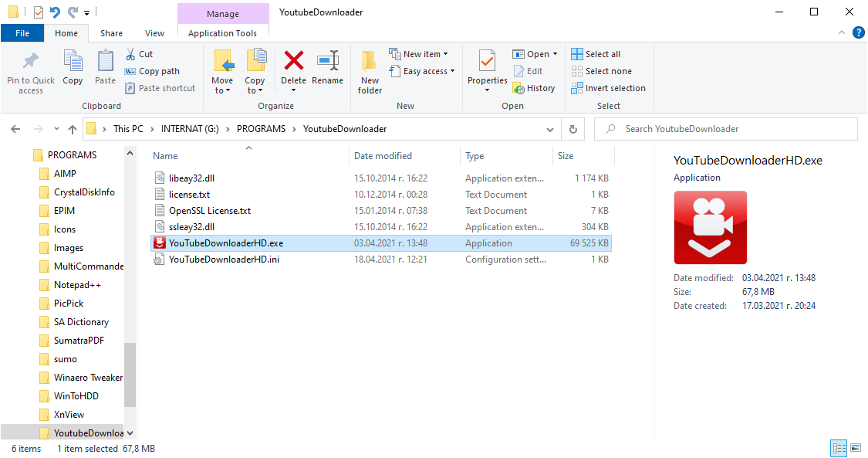
Task: Click Invert selection
Action: 609,88
